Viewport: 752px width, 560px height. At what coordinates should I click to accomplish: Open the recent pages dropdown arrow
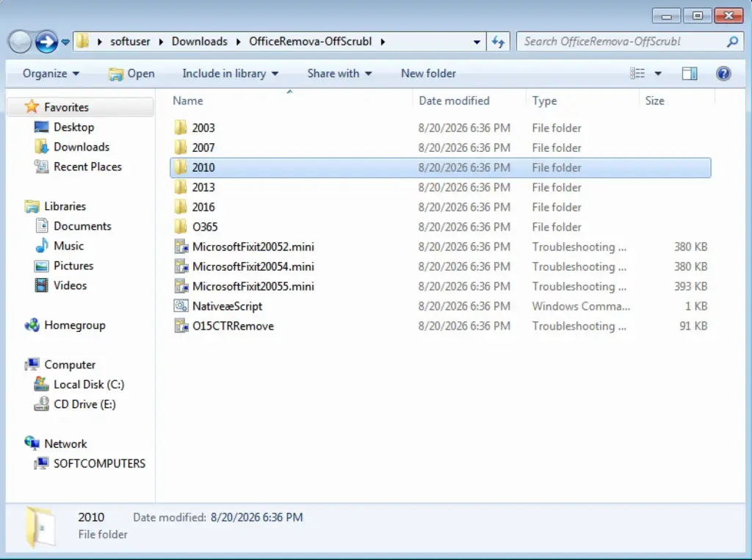[x=65, y=42]
